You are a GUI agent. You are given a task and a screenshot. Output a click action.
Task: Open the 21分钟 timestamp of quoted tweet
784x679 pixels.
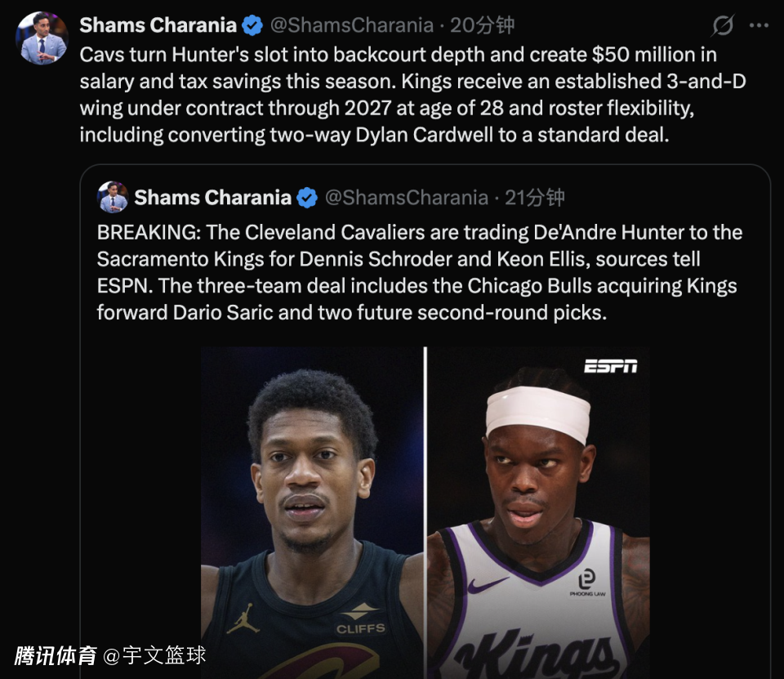pos(534,198)
